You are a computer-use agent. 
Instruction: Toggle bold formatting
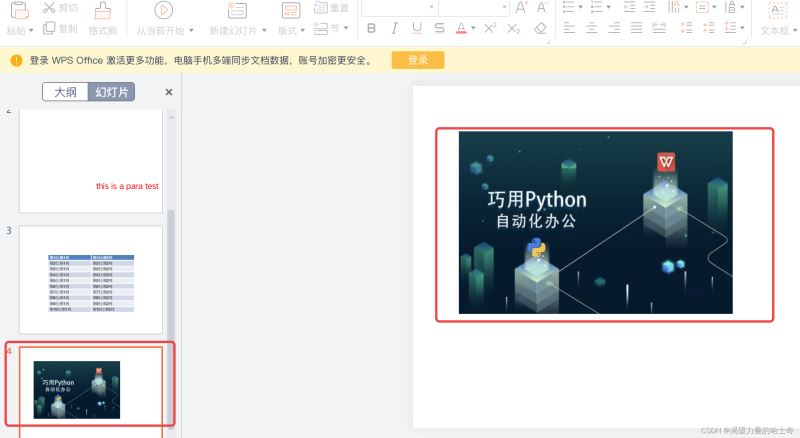[370, 29]
